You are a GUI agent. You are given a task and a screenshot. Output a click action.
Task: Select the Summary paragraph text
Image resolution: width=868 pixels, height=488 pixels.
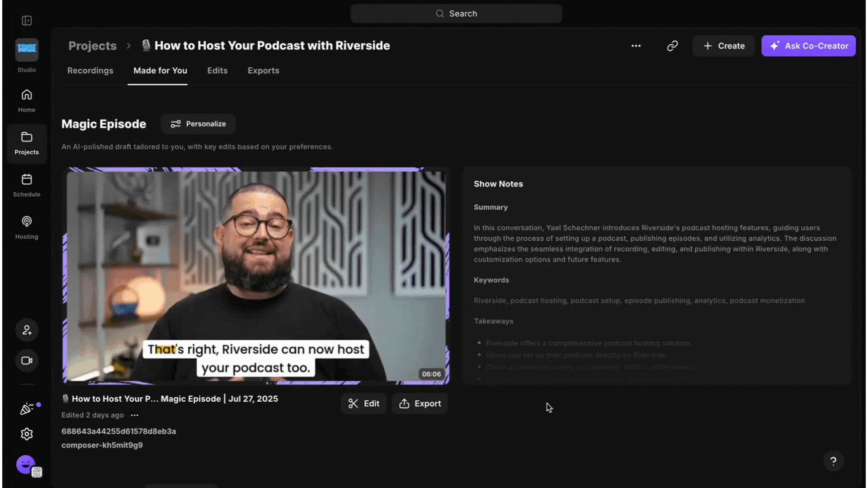point(655,244)
